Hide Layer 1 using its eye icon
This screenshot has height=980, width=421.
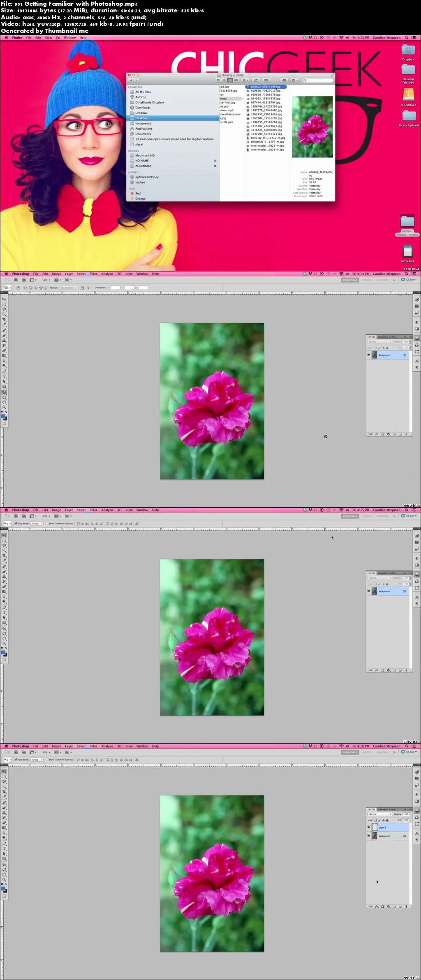click(369, 827)
